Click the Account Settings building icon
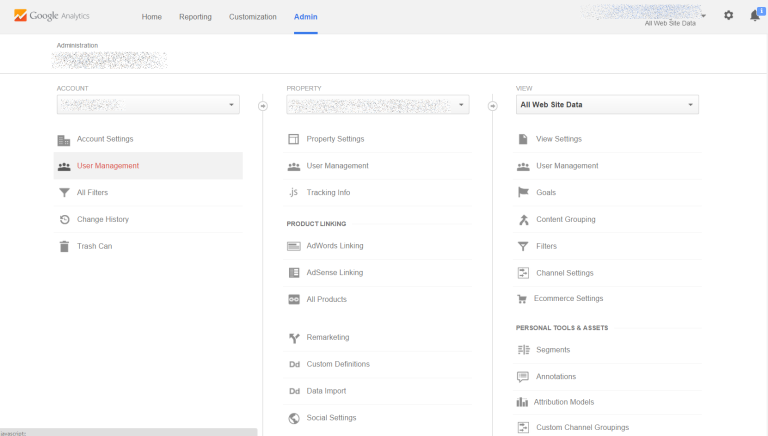This screenshot has width=768, height=436. pyautogui.click(x=64, y=140)
